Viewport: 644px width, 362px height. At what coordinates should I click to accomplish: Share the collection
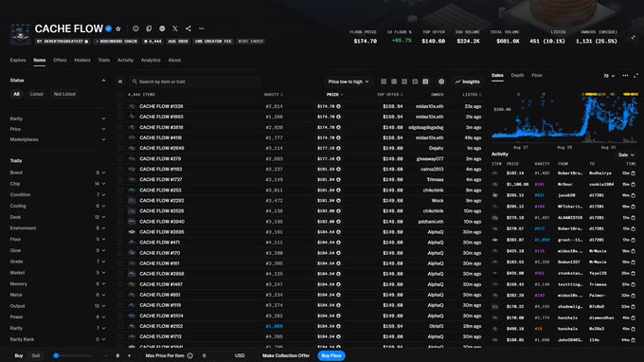[188, 28]
